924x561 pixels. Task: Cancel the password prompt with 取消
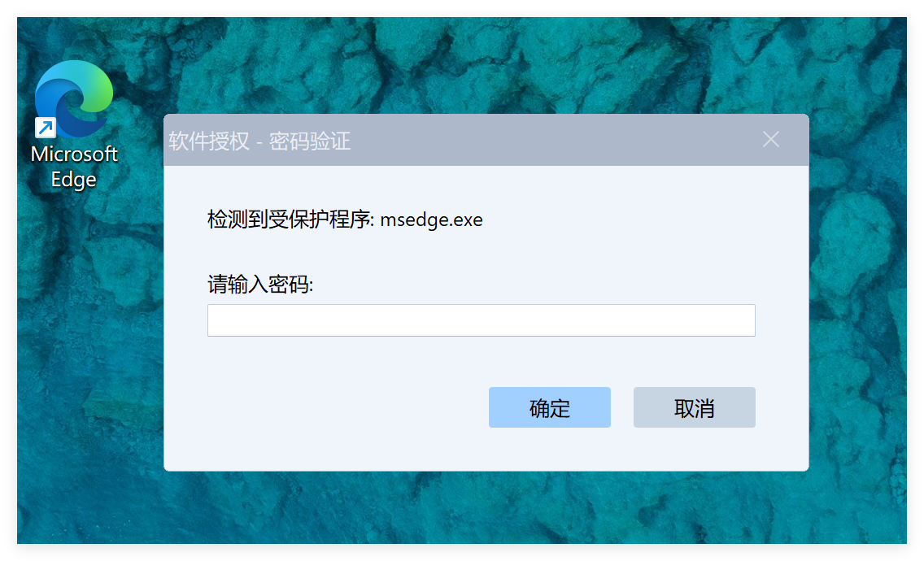(x=694, y=407)
